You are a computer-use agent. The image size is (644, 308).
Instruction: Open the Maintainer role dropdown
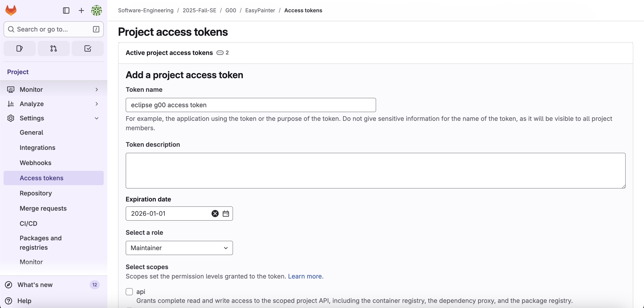(x=179, y=248)
